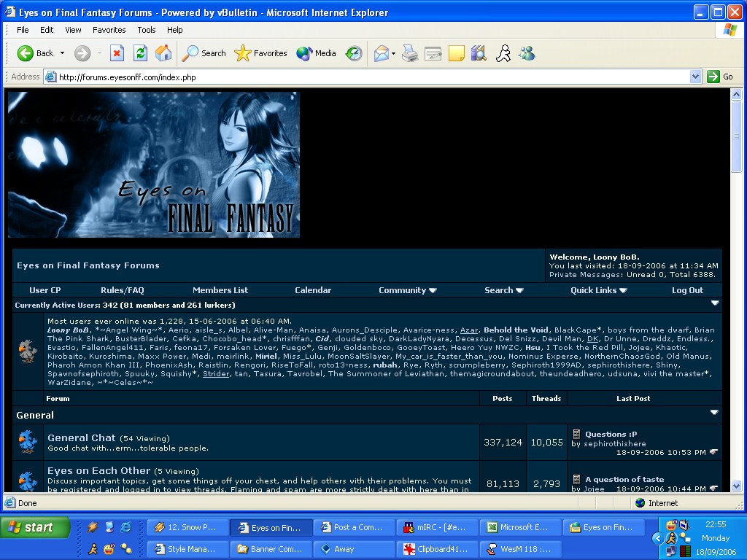Switch to Clipboard41 taskbar window
Viewport: 747px width, 560px height.
(x=438, y=549)
